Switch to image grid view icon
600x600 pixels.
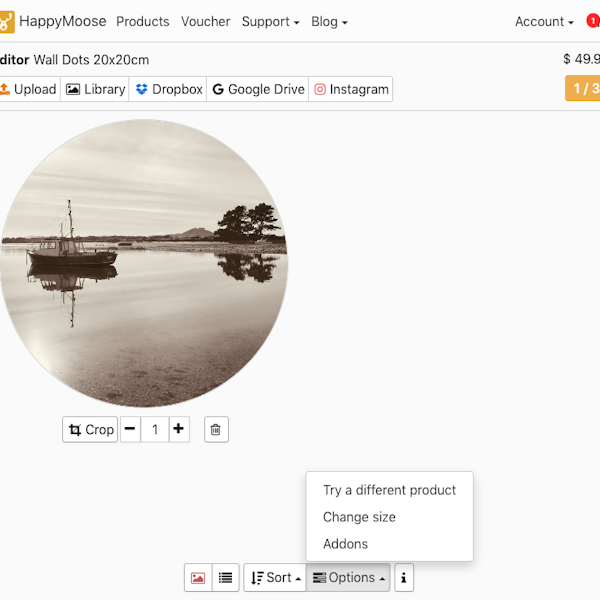[198, 578]
